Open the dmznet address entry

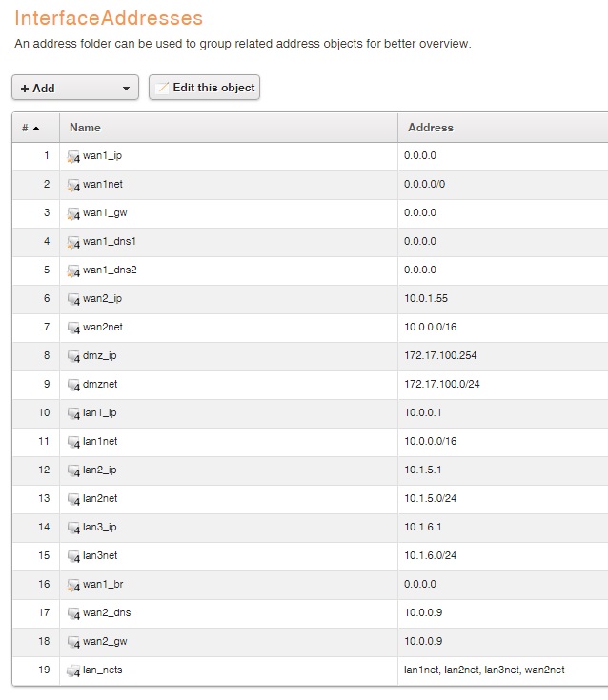[x=100, y=384]
